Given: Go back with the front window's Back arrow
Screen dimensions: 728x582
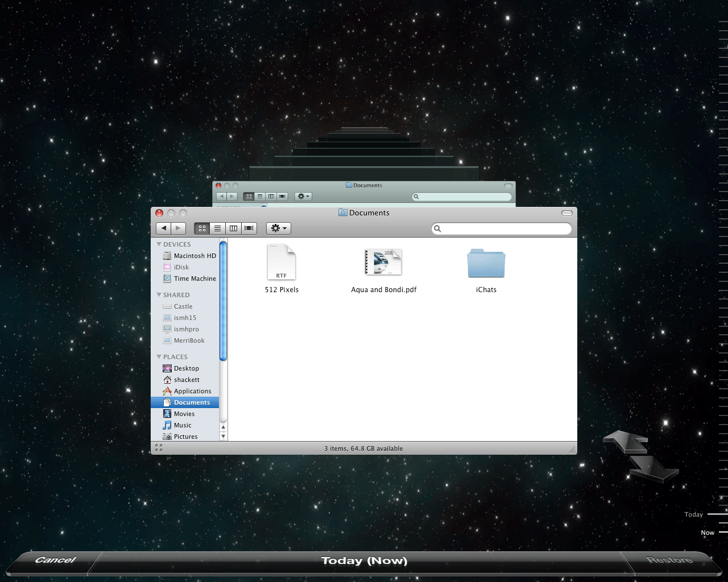Looking at the screenshot, I should point(164,228).
